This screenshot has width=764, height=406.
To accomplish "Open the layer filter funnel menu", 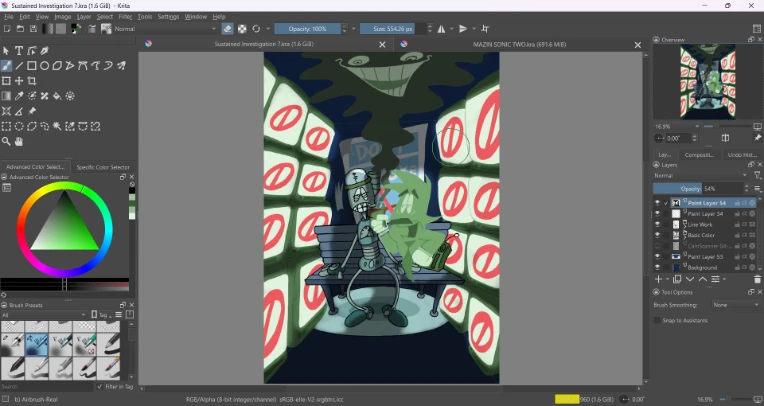I will click(757, 175).
